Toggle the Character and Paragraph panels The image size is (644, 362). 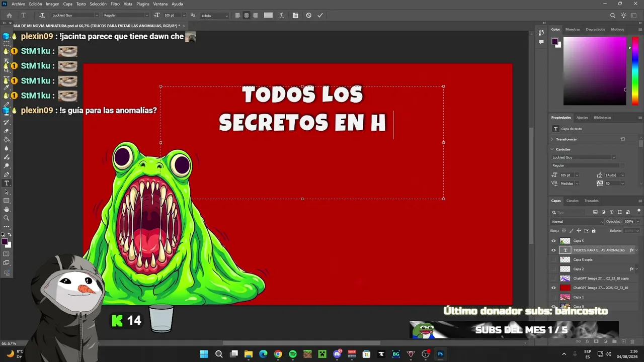pos(295,16)
